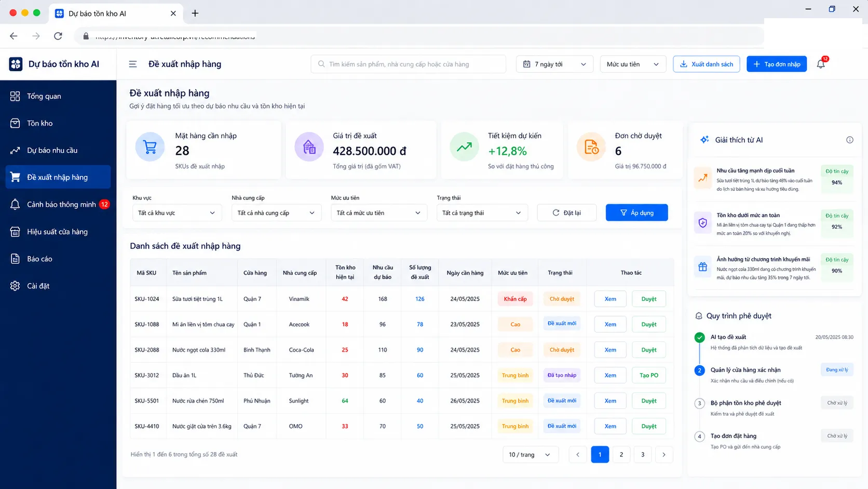
Task: Open the 7 ngày tới date dropdown
Action: pyautogui.click(x=554, y=64)
